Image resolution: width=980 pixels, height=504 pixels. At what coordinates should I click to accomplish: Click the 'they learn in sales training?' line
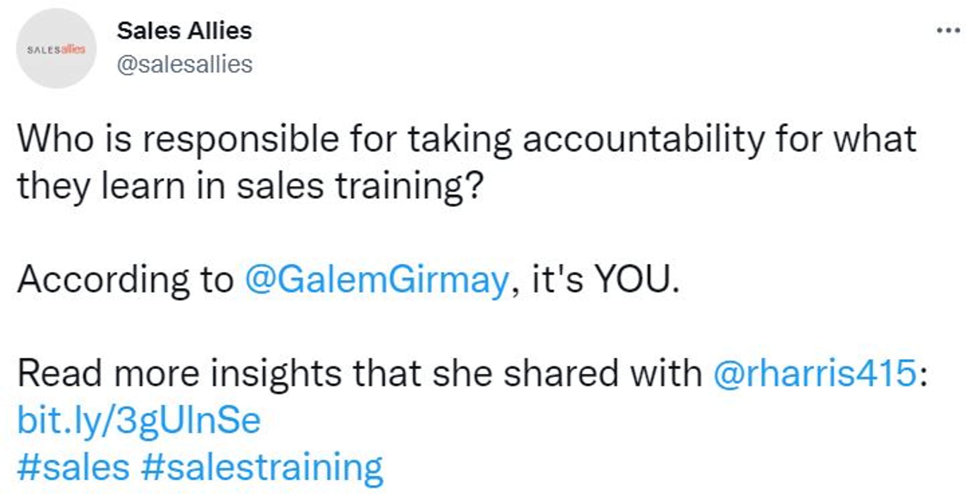coord(250,186)
